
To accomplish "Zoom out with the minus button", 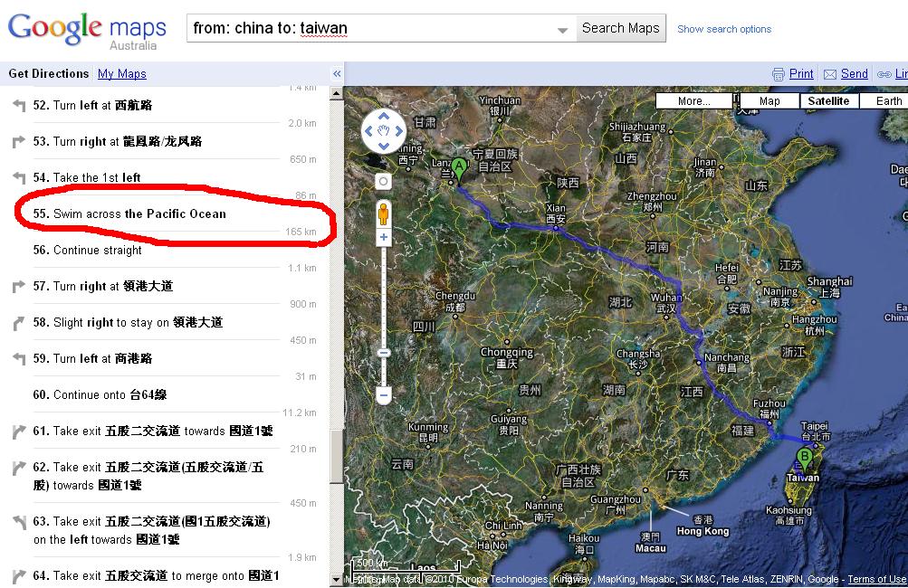I will (383, 396).
